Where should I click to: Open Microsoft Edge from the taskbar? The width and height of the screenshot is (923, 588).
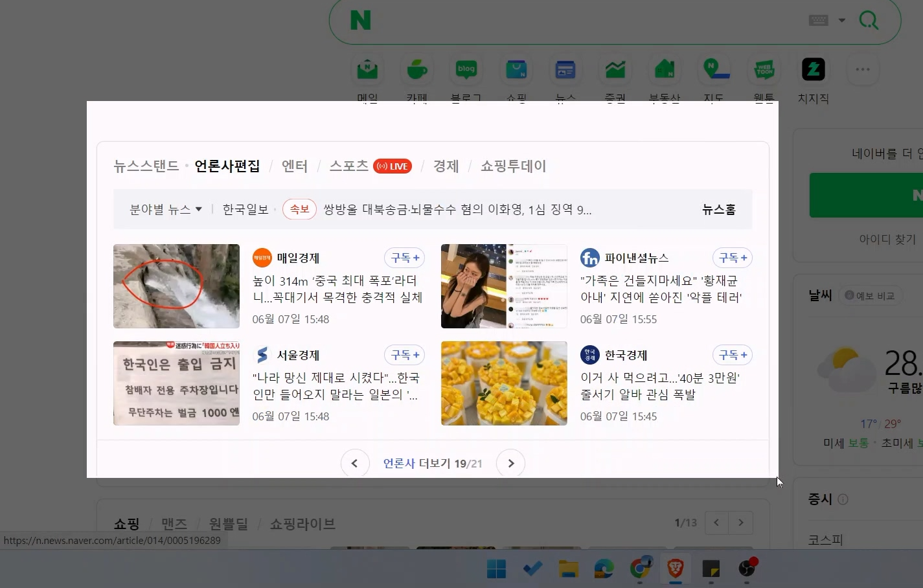[x=604, y=569]
